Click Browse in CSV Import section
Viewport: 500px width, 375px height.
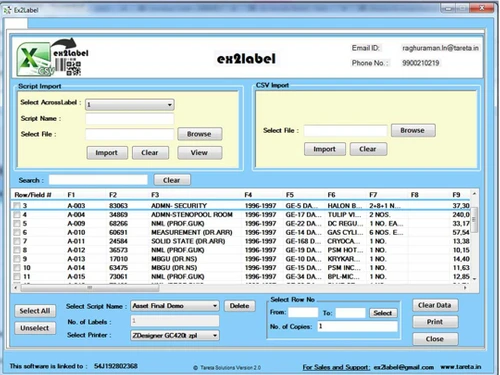pyautogui.click(x=413, y=130)
